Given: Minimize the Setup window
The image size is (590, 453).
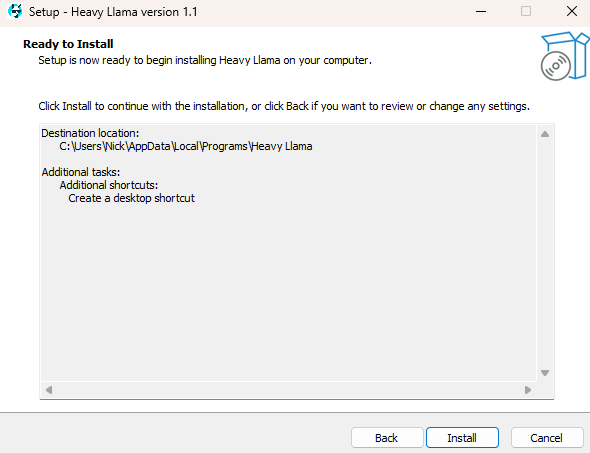Looking at the screenshot, I should pyautogui.click(x=481, y=12).
